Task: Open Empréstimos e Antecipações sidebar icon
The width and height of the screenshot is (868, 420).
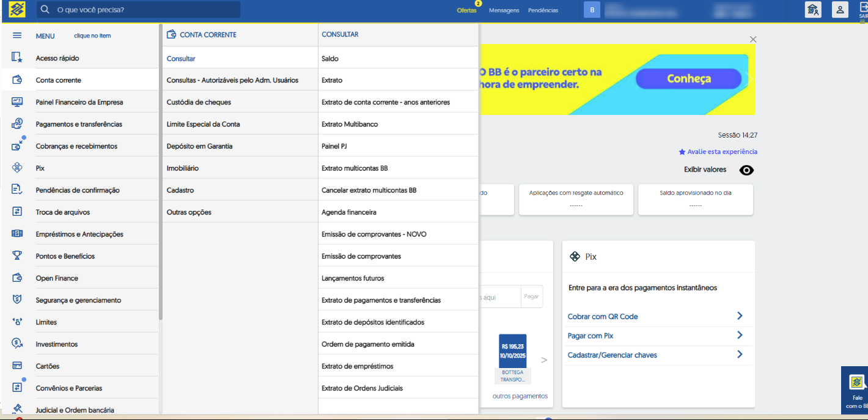Action: (17, 233)
